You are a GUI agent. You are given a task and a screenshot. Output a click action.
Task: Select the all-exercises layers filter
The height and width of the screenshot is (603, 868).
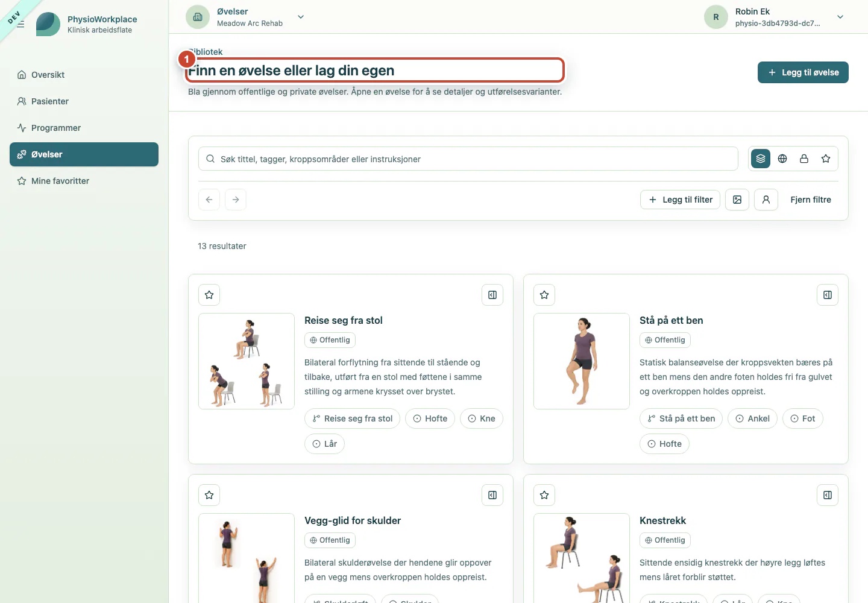761,159
